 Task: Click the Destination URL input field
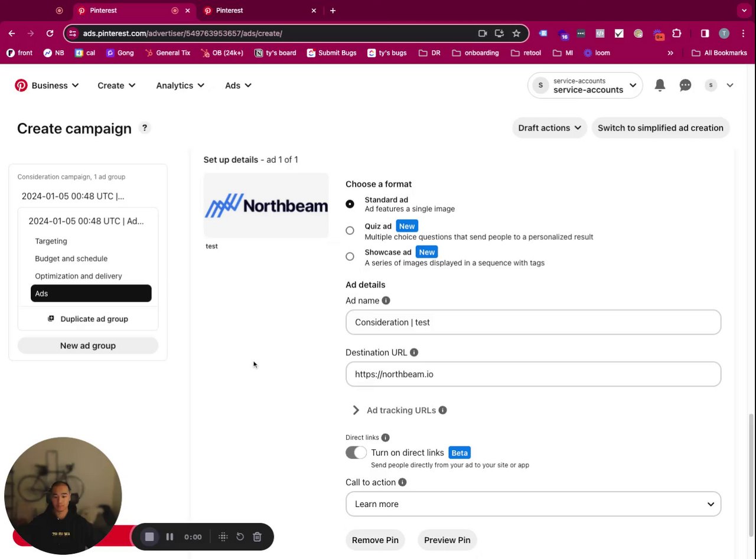coord(533,374)
